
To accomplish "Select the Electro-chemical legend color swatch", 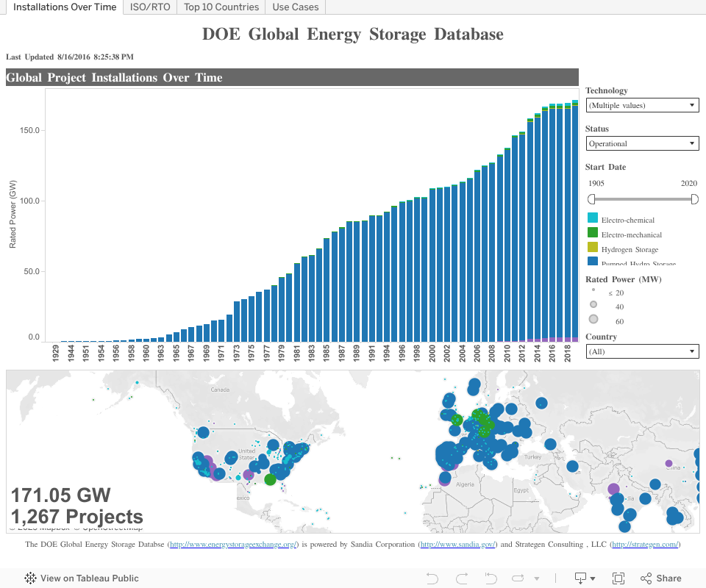I will click(593, 219).
